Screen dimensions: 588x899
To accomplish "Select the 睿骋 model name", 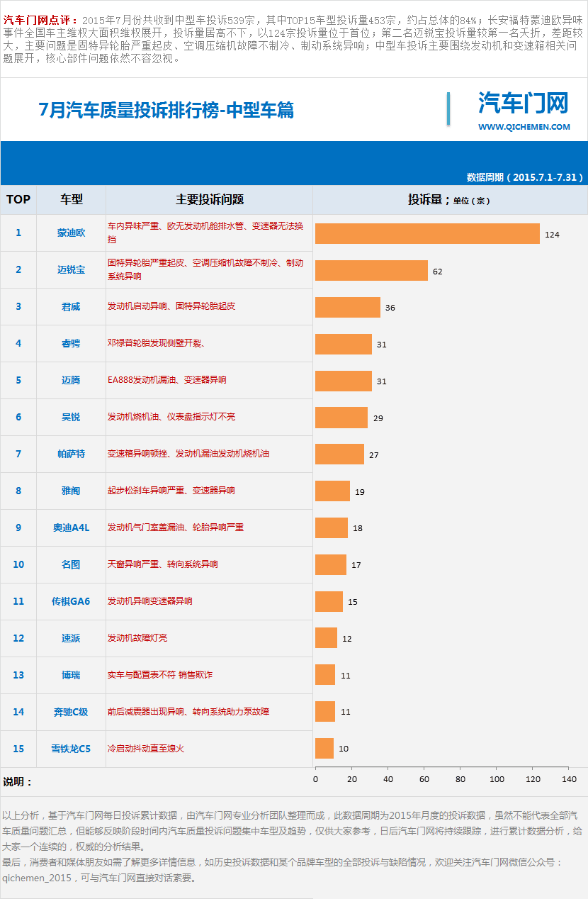I will [x=71, y=343].
